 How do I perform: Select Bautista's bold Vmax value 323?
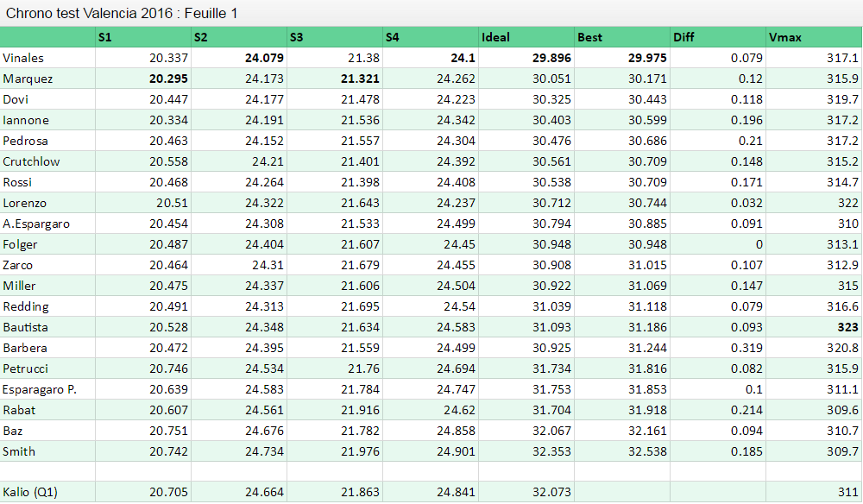tap(847, 327)
